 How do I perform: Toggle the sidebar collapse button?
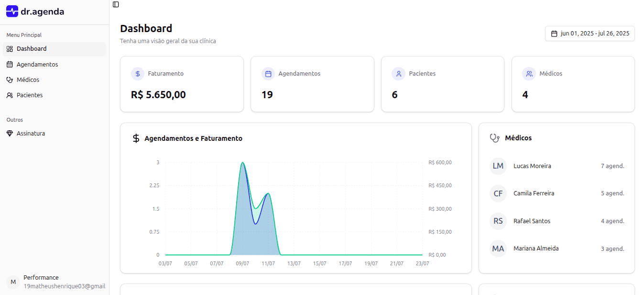[116, 4]
